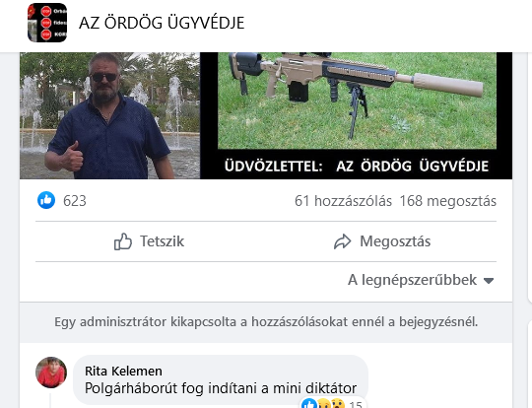Open the 61 hozzászólás comments link
This screenshot has width=532, height=408.
pos(343,201)
